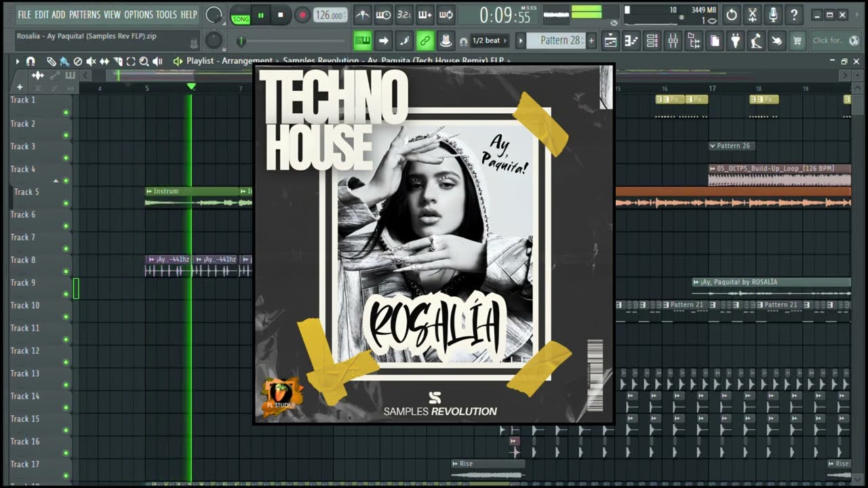This screenshot has width=868, height=488.
Task: Enable countdown before recording icon
Action: click(x=404, y=15)
